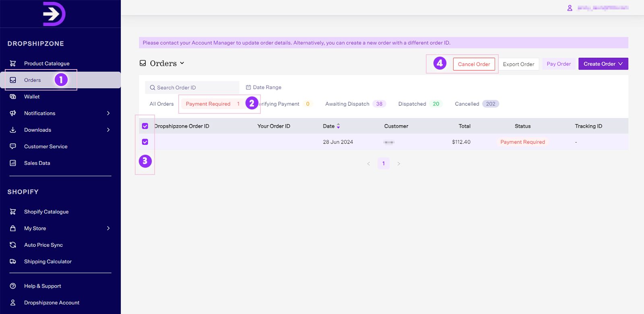The image size is (644, 314).
Task: Click the Customer Service chat icon
Action: 13,146
